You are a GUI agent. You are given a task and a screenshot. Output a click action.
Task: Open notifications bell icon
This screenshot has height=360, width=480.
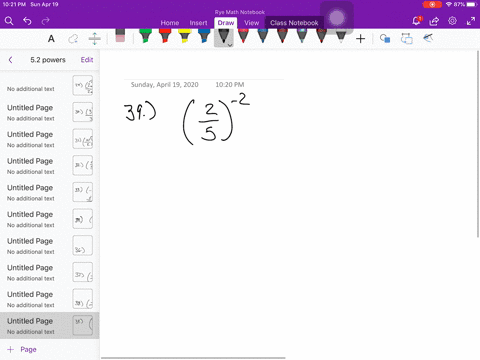(416, 21)
